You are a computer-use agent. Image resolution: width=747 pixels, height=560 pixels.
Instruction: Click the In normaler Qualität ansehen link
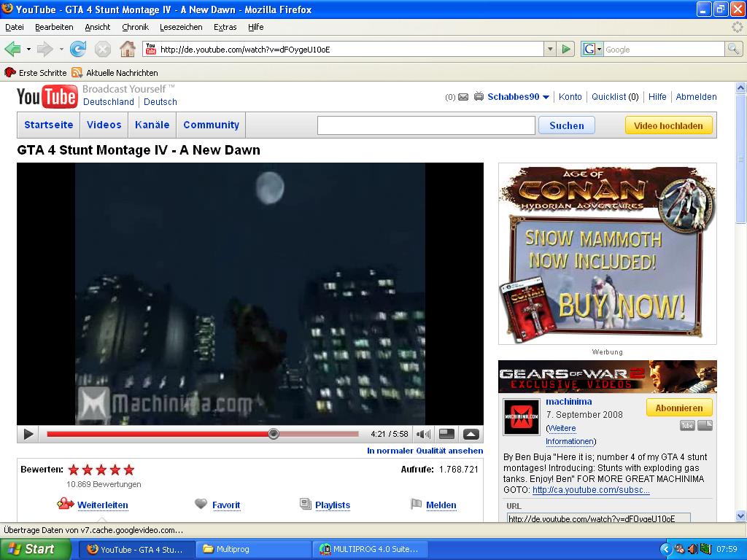(425, 451)
